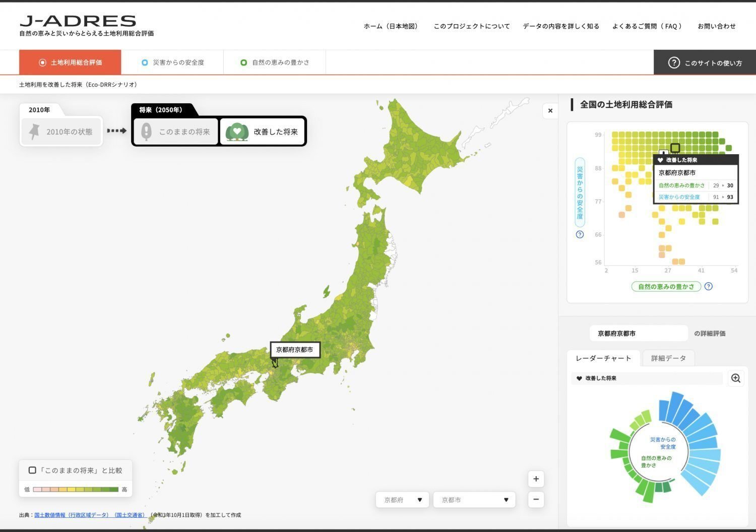
Task: Click the question icon next to 自然の恵みの豊かさ
Action: tap(709, 286)
